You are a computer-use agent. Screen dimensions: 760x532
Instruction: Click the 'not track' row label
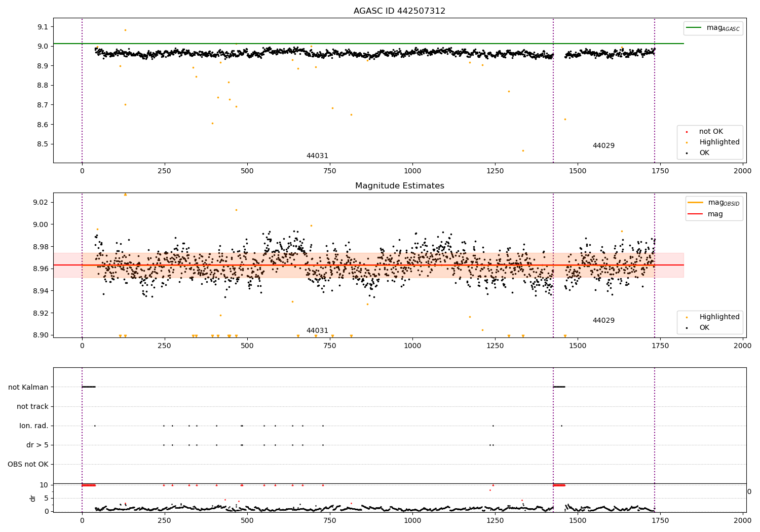pos(32,407)
